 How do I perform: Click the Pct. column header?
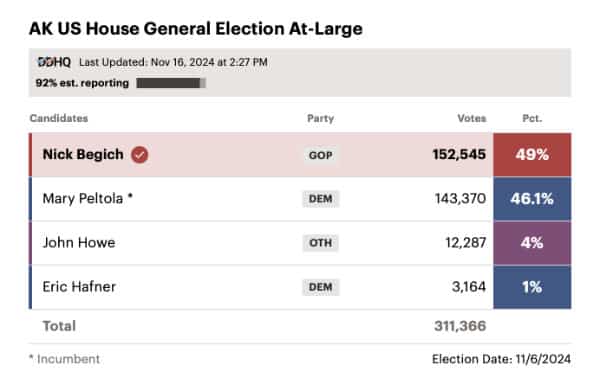[x=532, y=118]
